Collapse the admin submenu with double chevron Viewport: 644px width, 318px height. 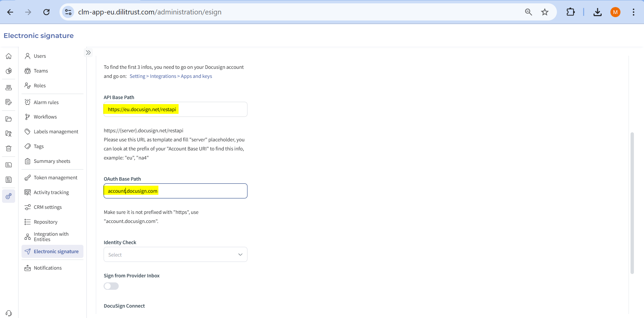pyautogui.click(x=88, y=53)
